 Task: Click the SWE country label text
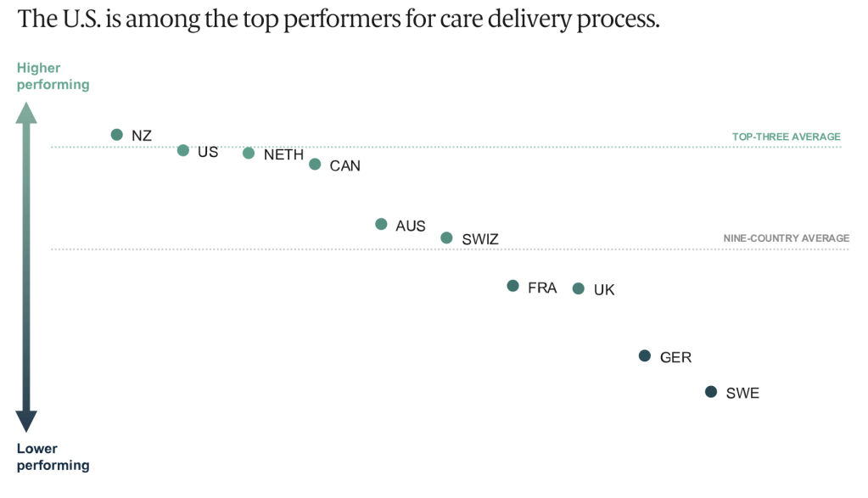(742, 394)
